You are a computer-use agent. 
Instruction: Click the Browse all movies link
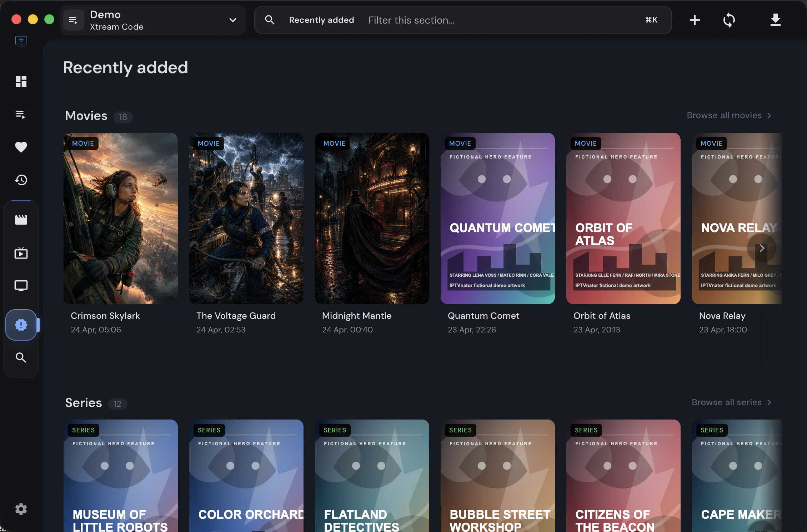(729, 115)
